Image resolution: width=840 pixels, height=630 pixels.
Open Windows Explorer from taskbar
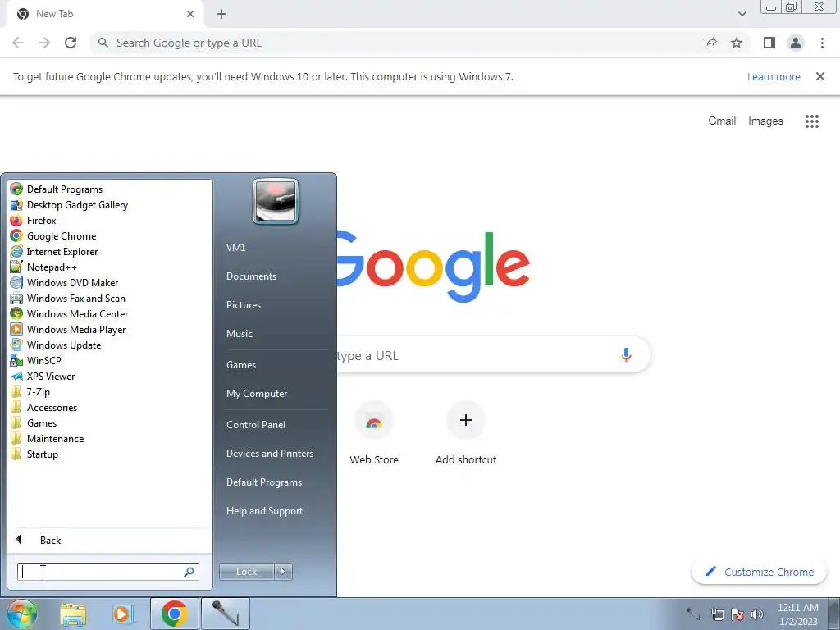73,614
